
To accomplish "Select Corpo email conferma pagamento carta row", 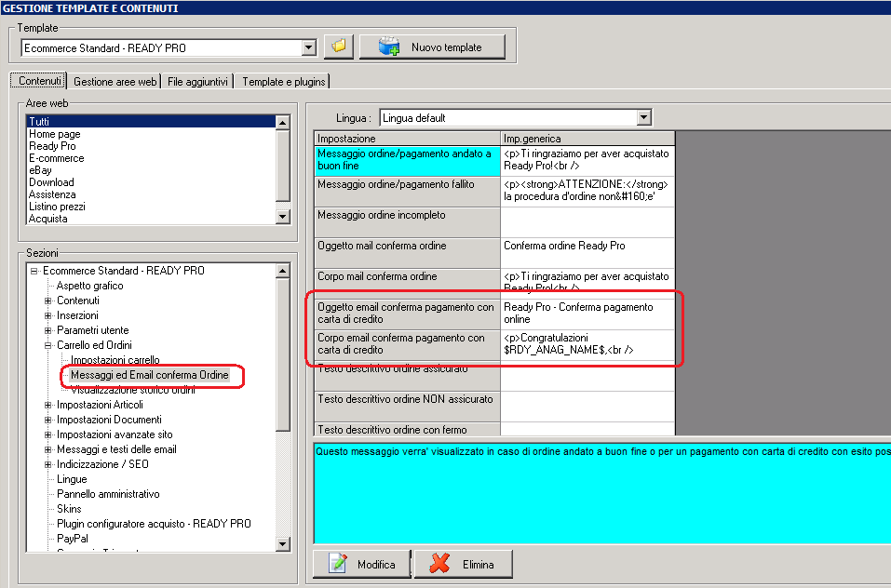I will coord(407,344).
